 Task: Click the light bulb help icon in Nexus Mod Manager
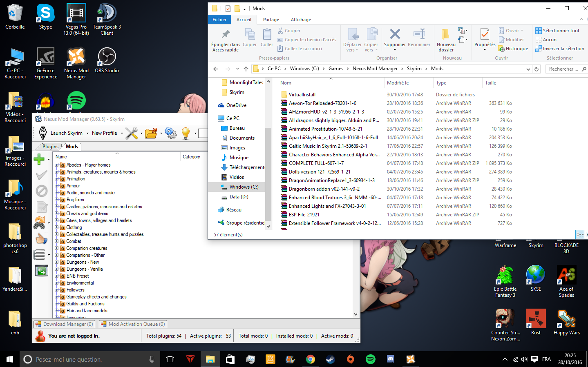pyautogui.click(x=186, y=133)
